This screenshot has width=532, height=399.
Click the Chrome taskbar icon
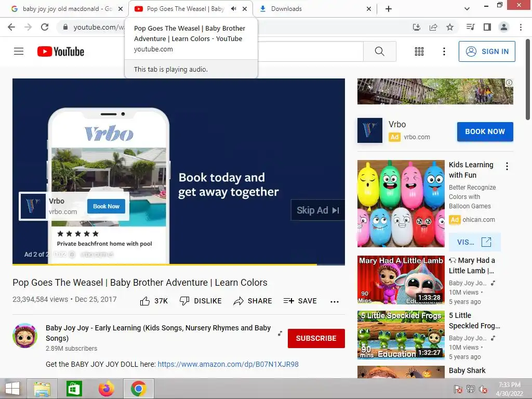pos(138,389)
